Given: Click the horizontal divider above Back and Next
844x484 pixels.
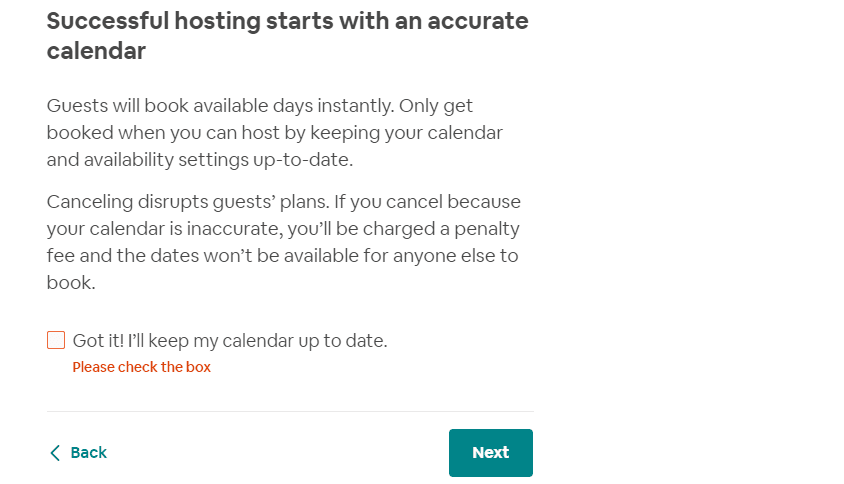Looking at the screenshot, I should pyautogui.click(x=290, y=412).
